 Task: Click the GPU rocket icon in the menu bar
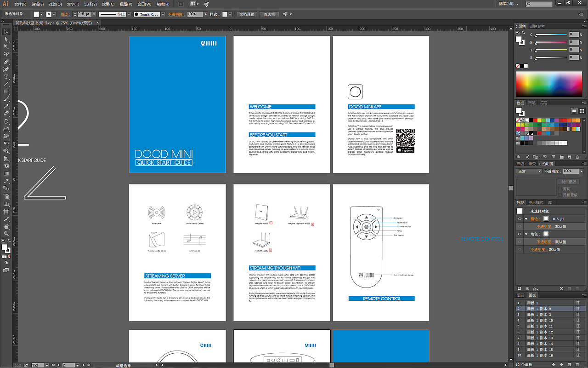tap(206, 4)
